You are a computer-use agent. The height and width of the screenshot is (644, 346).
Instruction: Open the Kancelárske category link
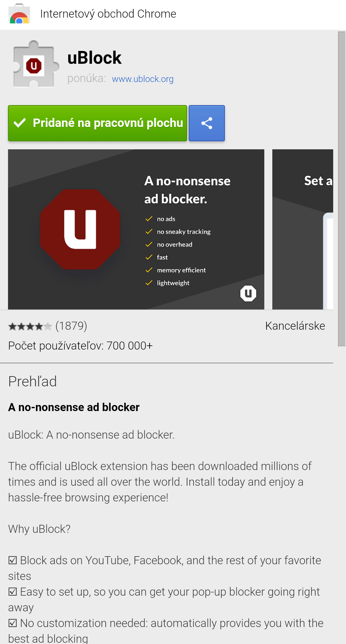coord(295,326)
